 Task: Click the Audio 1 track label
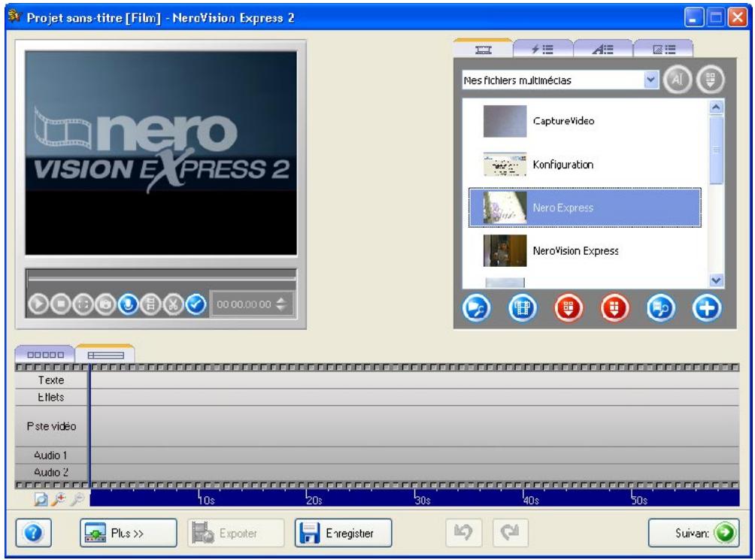point(51,455)
